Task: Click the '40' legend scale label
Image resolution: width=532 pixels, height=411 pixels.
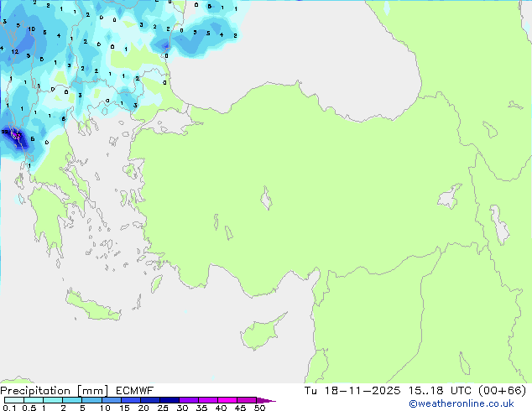Action: (221, 408)
